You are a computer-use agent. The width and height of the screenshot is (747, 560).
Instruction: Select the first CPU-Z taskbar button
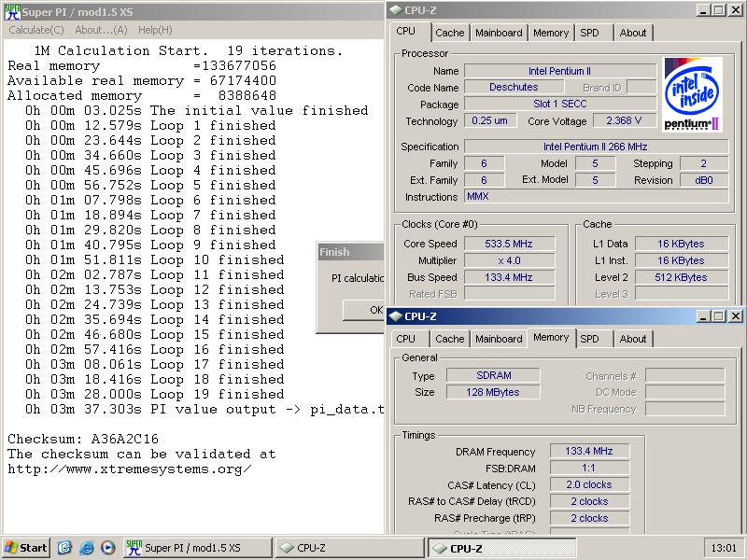(349, 548)
